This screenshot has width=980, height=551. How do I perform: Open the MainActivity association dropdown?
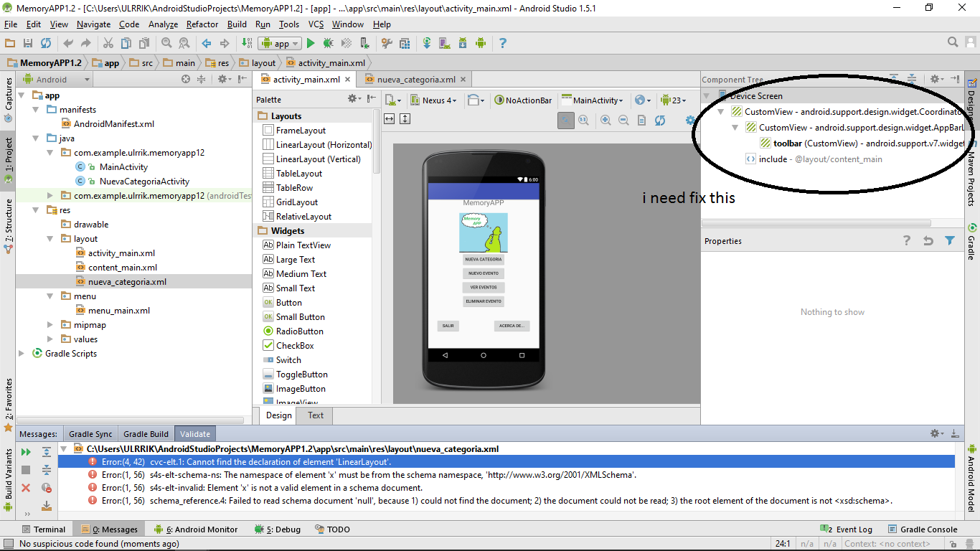[x=593, y=100]
